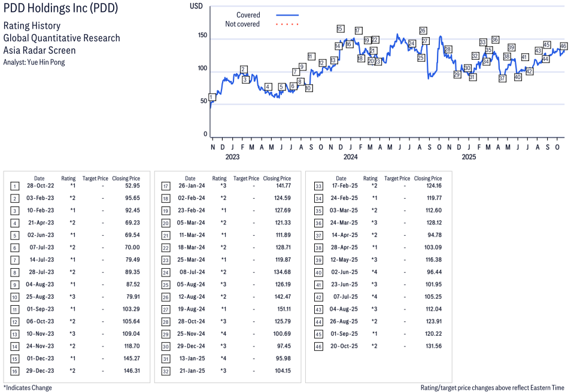
Task: Select chart marker 2 on the price chart
Action: click(x=243, y=69)
